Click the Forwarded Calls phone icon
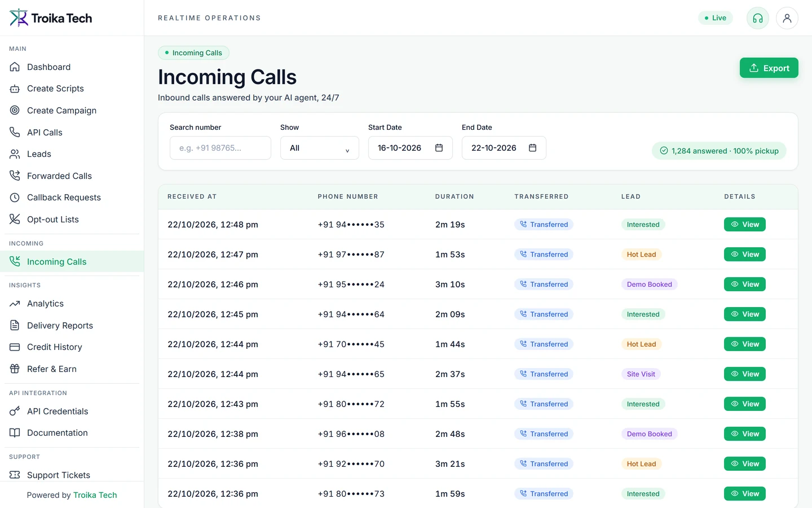 [x=15, y=176]
